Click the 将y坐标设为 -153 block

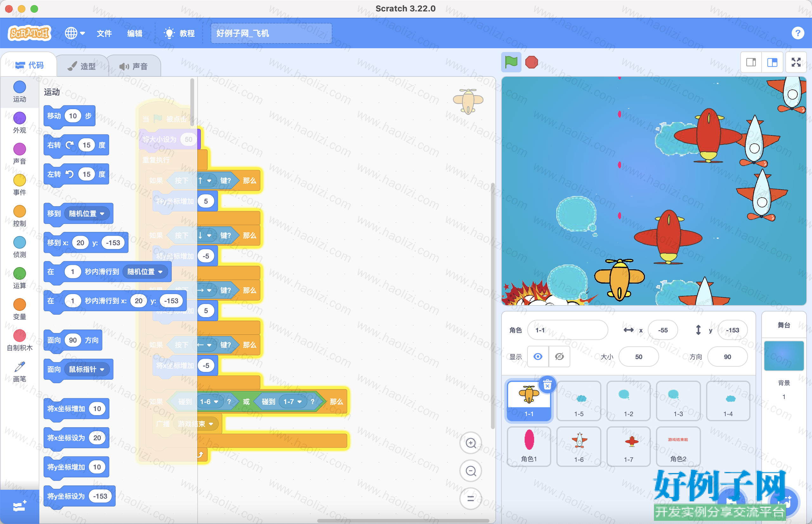pyautogui.click(x=80, y=496)
